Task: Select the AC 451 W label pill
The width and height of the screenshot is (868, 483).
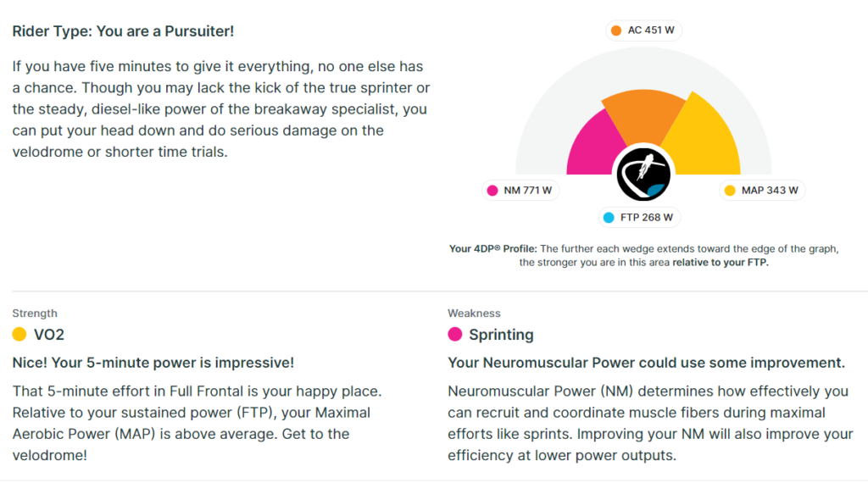Action: (x=643, y=31)
